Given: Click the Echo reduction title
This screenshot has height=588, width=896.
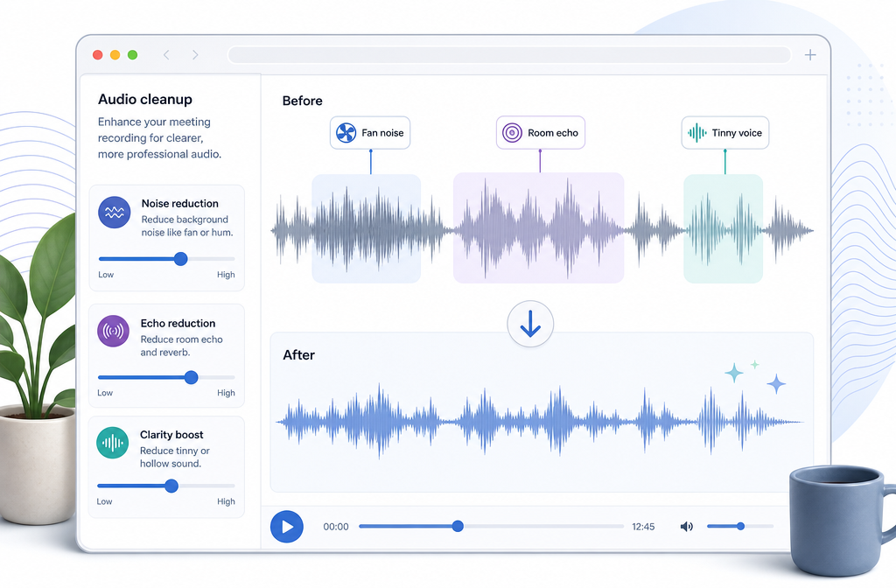Looking at the screenshot, I should point(178,324).
